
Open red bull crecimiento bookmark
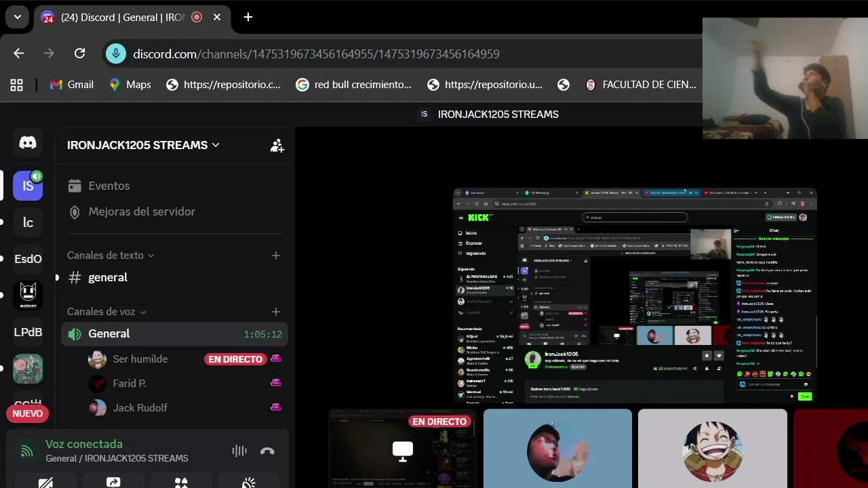tap(353, 85)
